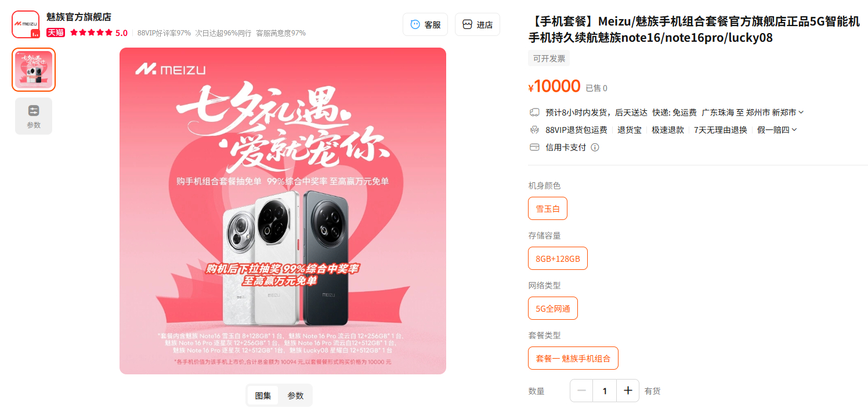Click the 可开发票 invoice tag

(549, 59)
